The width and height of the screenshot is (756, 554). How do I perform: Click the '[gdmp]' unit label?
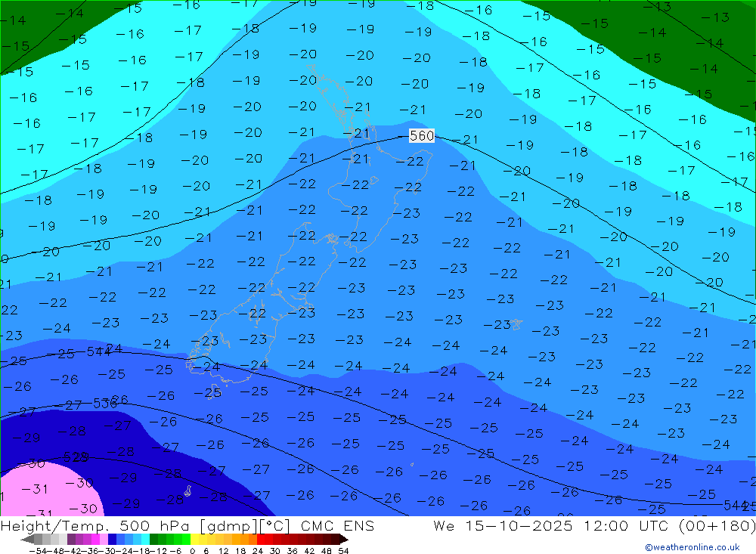pos(229,526)
